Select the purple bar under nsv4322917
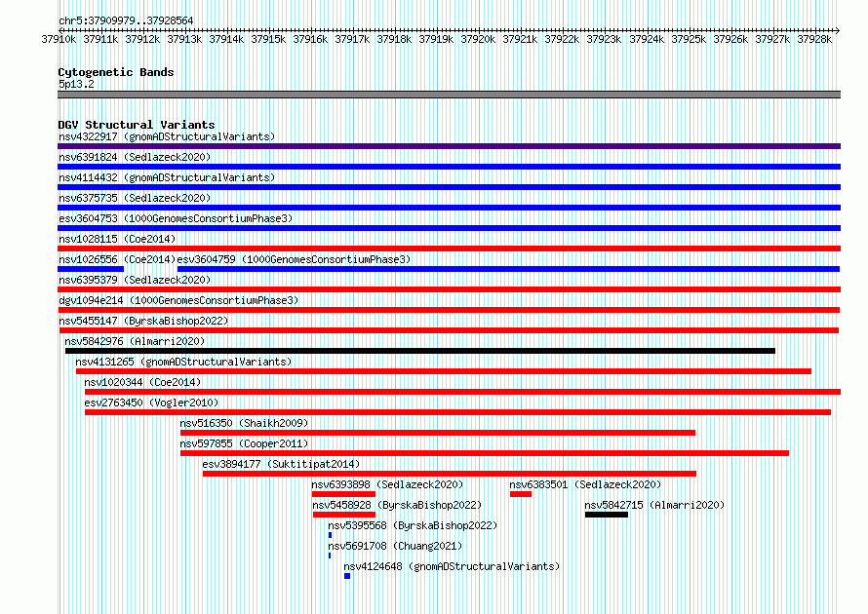The width and height of the screenshot is (868, 614). [x=449, y=146]
